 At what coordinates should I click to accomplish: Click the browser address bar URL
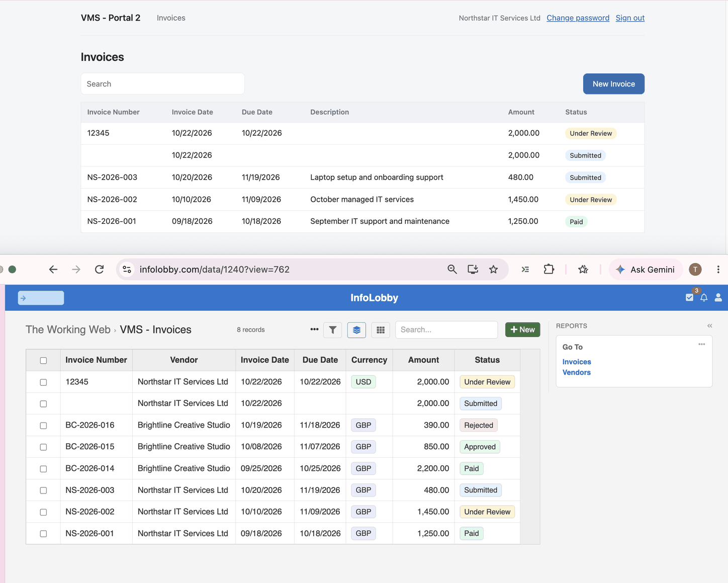coord(215,270)
